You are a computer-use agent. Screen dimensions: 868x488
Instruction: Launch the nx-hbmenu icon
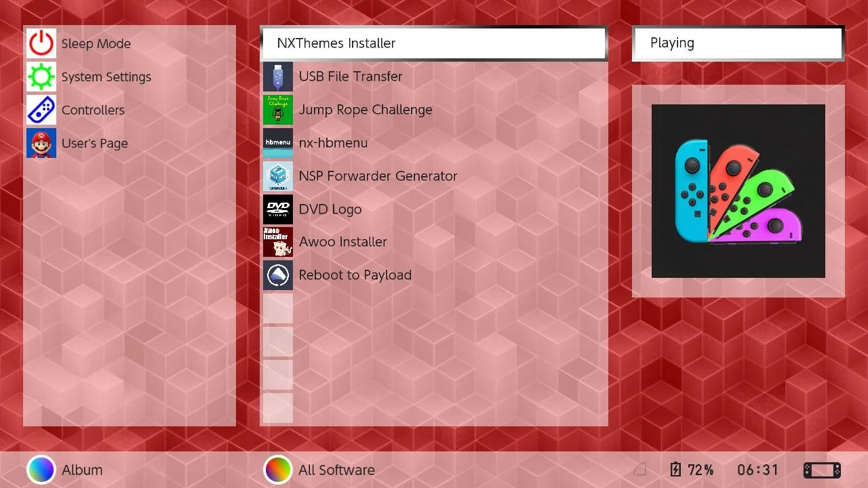click(278, 143)
